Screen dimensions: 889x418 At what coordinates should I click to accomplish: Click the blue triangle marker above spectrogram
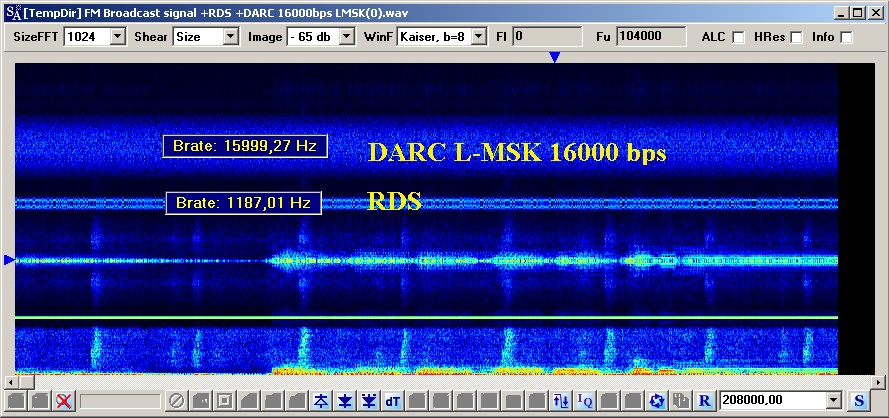click(x=554, y=57)
